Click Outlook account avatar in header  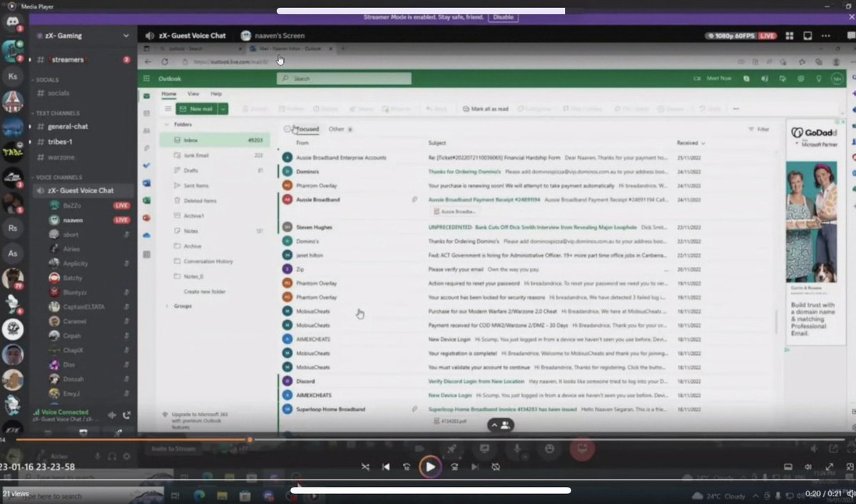(837, 78)
